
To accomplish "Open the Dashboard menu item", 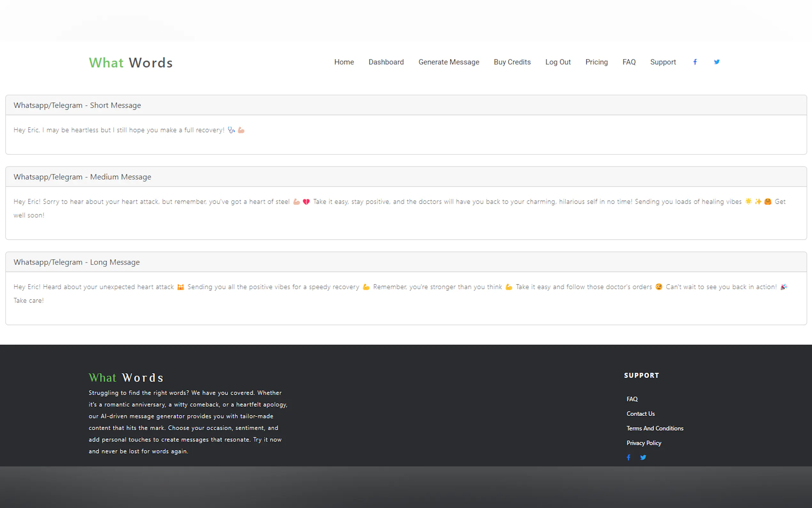I will tap(386, 62).
